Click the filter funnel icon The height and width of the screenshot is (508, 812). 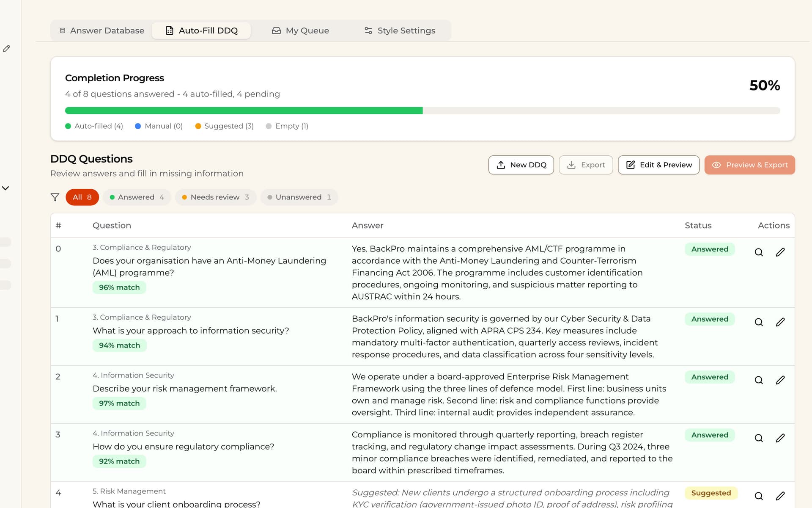coord(55,197)
